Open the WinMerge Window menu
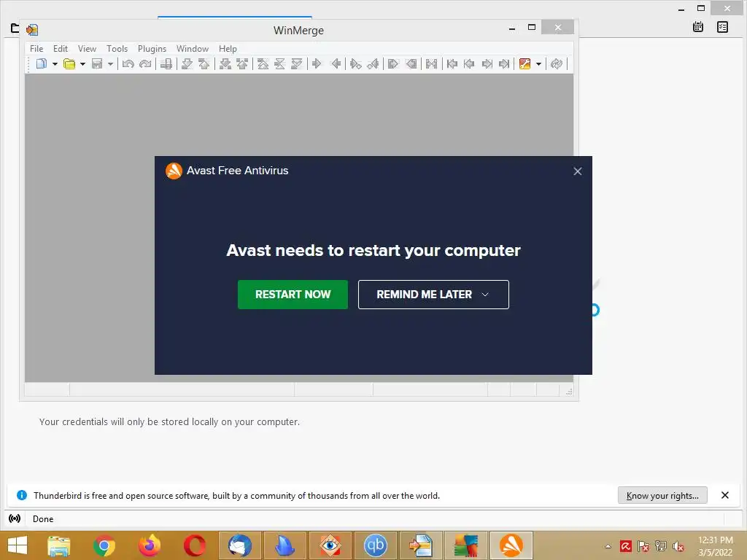Viewport: 747px width, 560px height. 193,49
